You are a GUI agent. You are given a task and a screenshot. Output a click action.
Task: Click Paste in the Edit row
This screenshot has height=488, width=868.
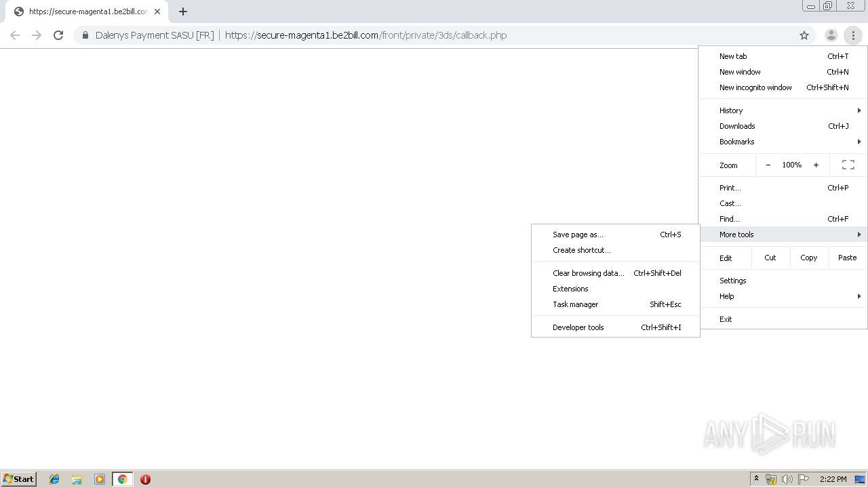pyautogui.click(x=848, y=258)
